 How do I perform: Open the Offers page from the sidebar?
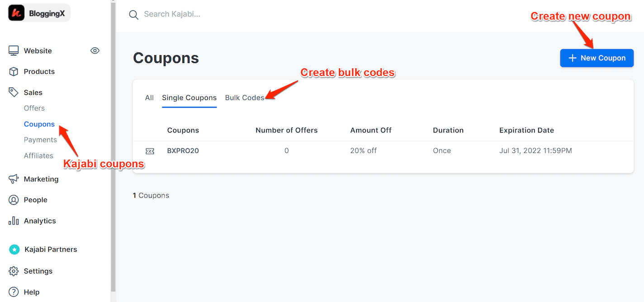pyautogui.click(x=34, y=108)
